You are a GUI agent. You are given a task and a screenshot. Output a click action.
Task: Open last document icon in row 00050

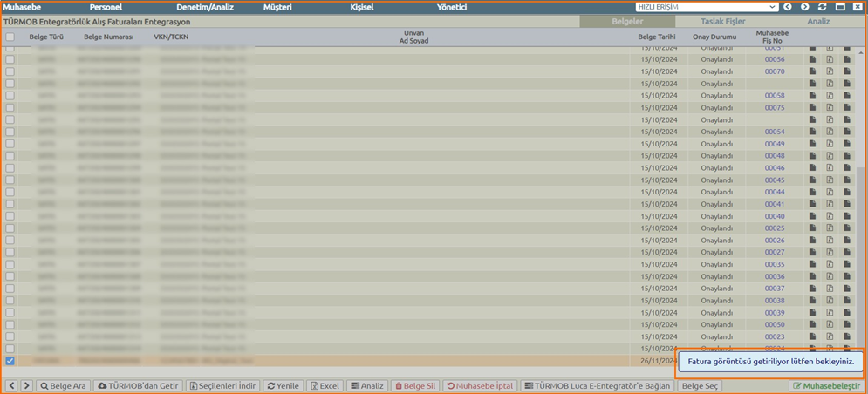pos(847,324)
